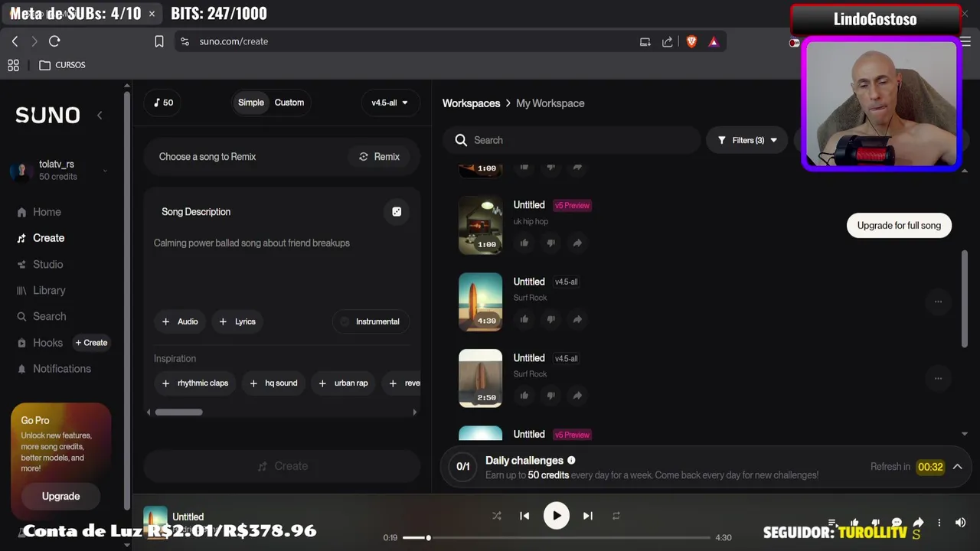980x551 pixels.
Task: Reload the suno.com page
Action: (54, 41)
